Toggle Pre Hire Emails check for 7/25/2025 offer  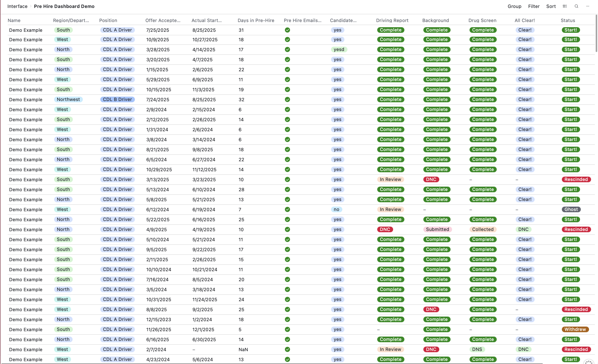(x=287, y=30)
